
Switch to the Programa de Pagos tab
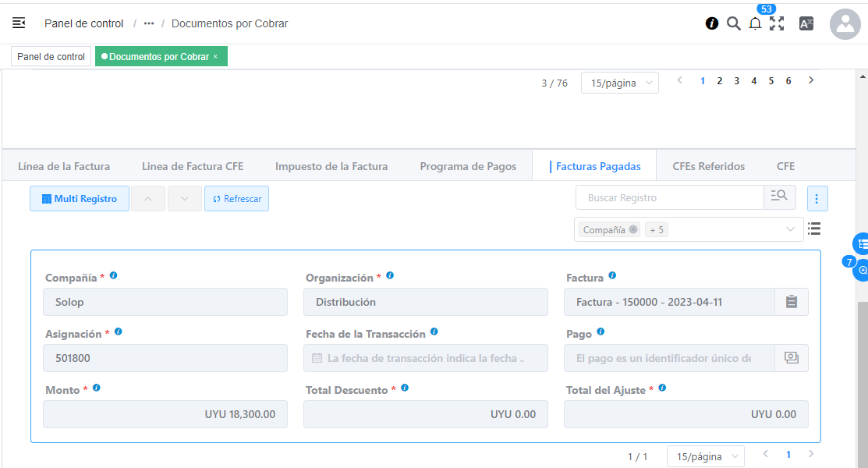pyautogui.click(x=468, y=166)
